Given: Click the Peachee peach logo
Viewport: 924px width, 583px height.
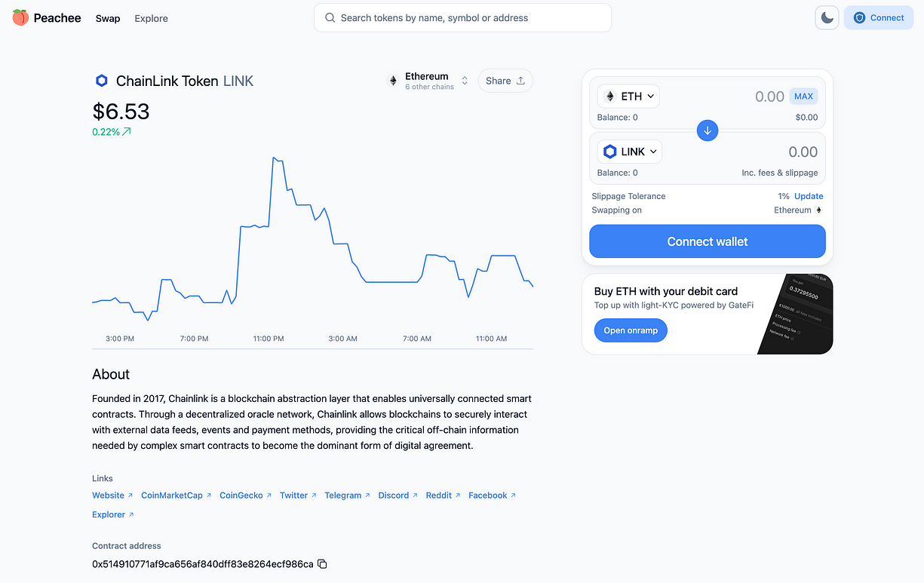Looking at the screenshot, I should tap(19, 17).
